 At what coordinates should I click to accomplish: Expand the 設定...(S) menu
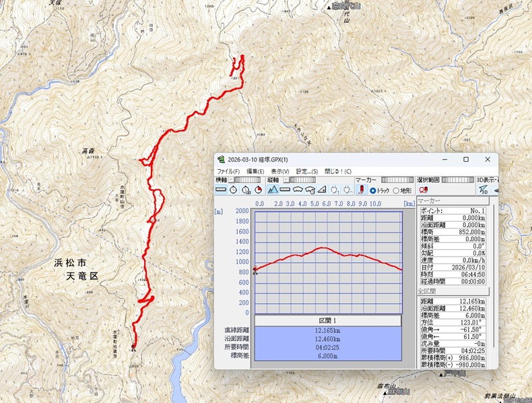coord(306,171)
